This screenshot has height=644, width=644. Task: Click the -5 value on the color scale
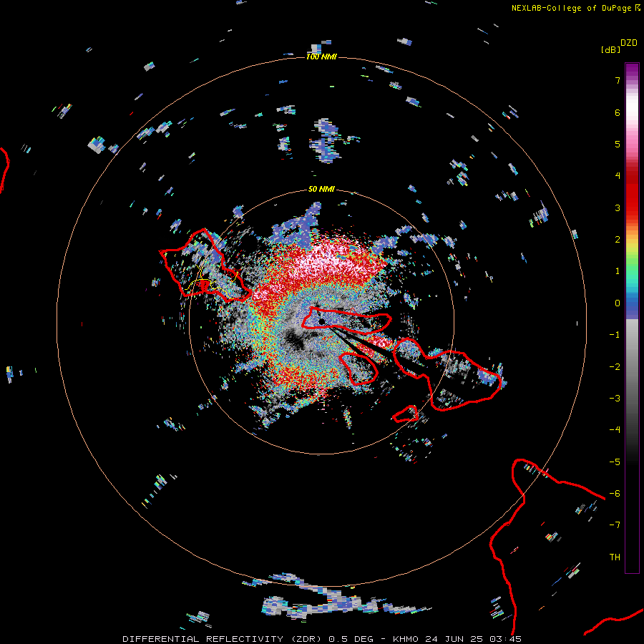[x=615, y=462]
